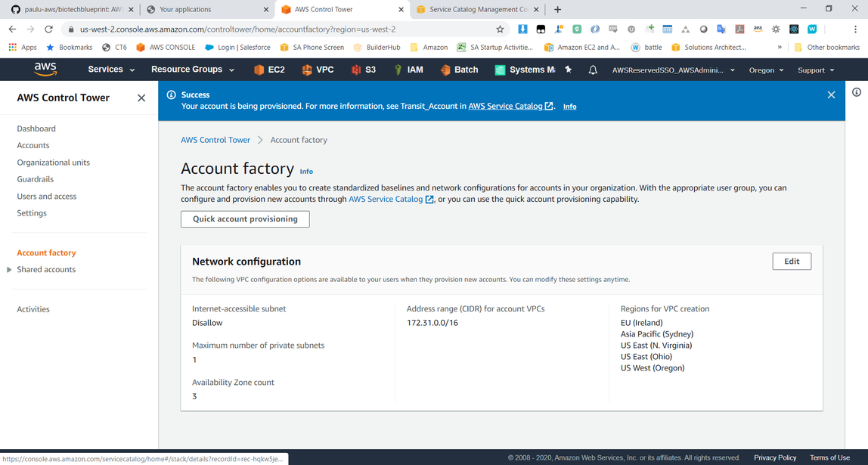The height and width of the screenshot is (465, 868).
Task: Click the Google Translate extension icon
Action: 721,29
